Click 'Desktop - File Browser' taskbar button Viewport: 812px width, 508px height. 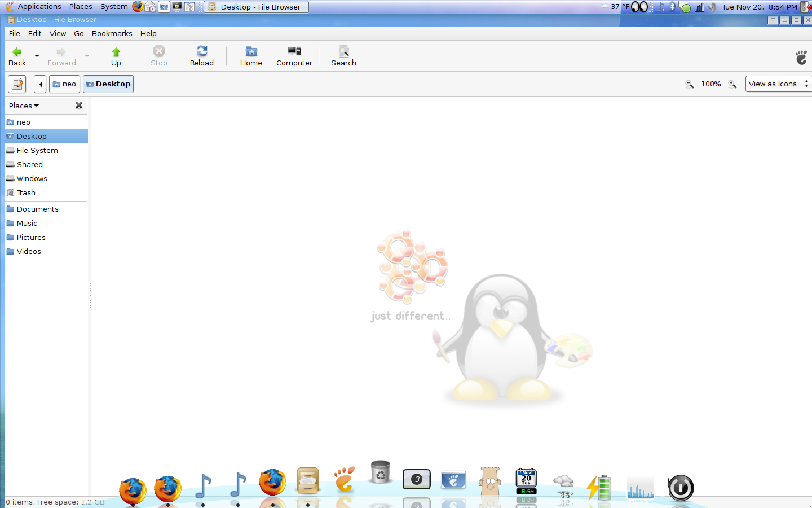click(x=256, y=7)
